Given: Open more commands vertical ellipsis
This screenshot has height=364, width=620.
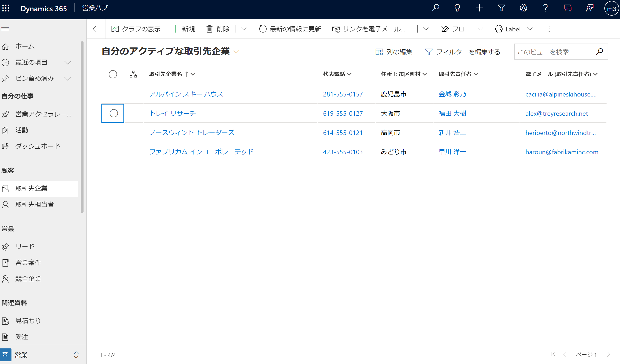Looking at the screenshot, I should [549, 29].
